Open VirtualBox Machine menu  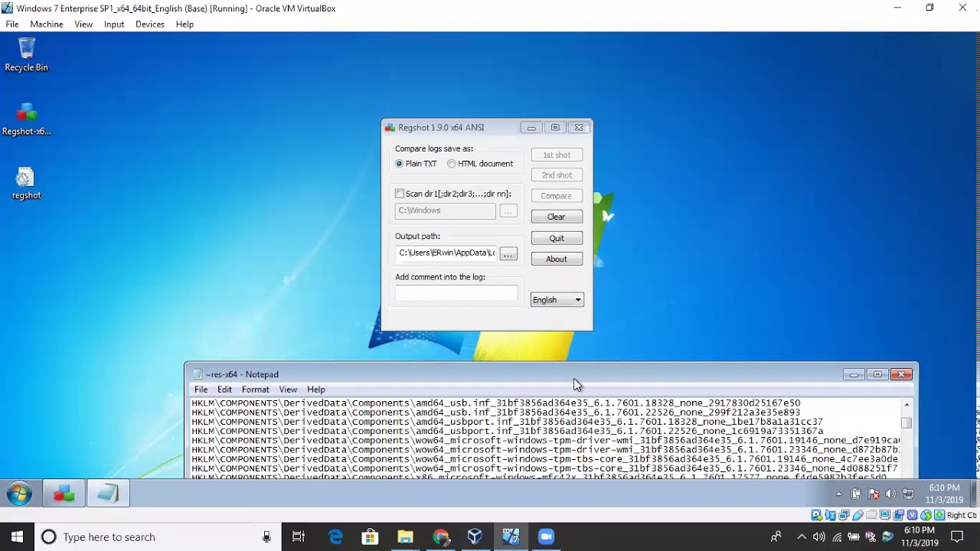pyautogui.click(x=47, y=24)
